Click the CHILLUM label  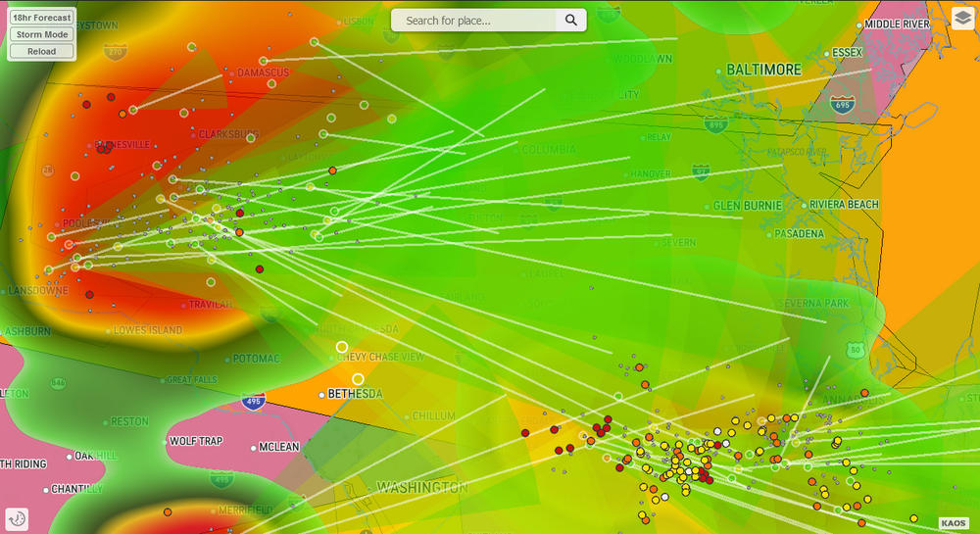click(434, 416)
